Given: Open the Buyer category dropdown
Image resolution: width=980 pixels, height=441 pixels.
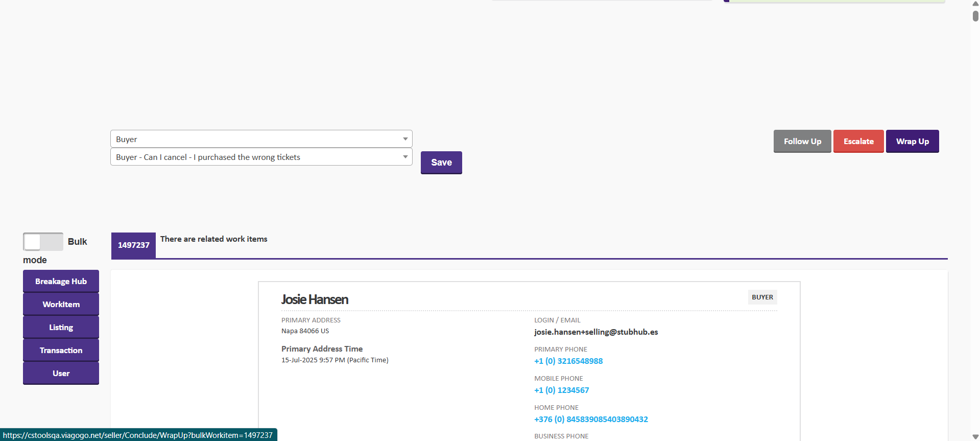Looking at the screenshot, I should coord(261,139).
